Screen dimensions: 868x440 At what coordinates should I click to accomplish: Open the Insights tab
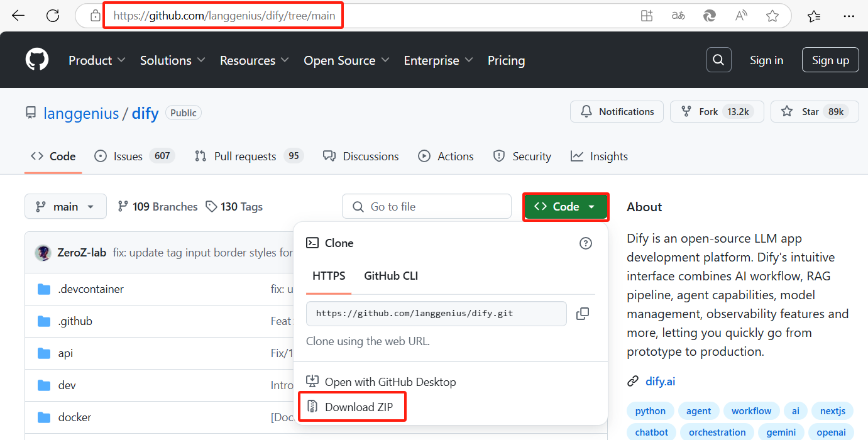click(599, 157)
